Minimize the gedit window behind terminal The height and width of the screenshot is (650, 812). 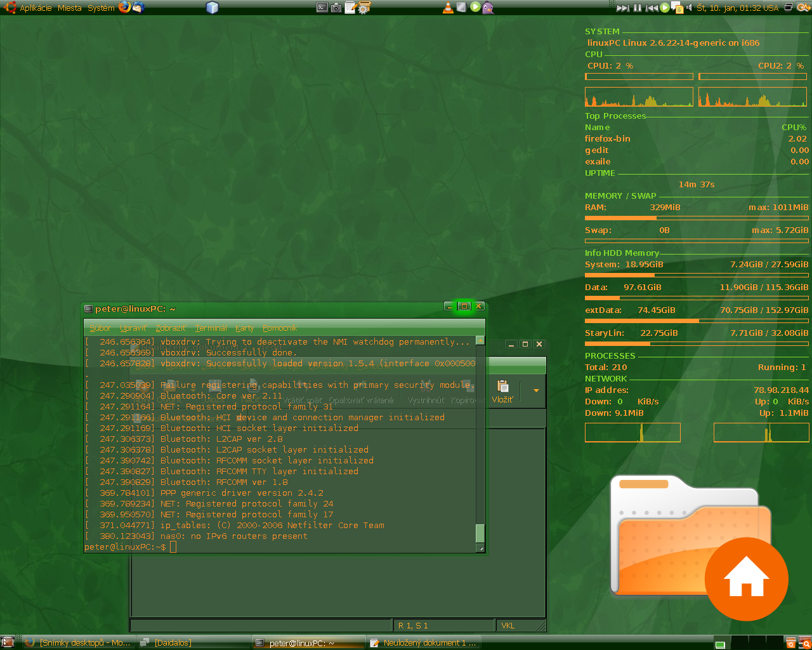click(511, 344)
